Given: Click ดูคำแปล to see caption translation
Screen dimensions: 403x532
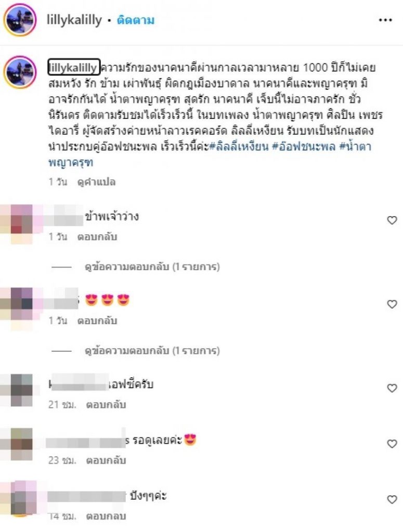Looking at the screenshot, I should point(96,182).
